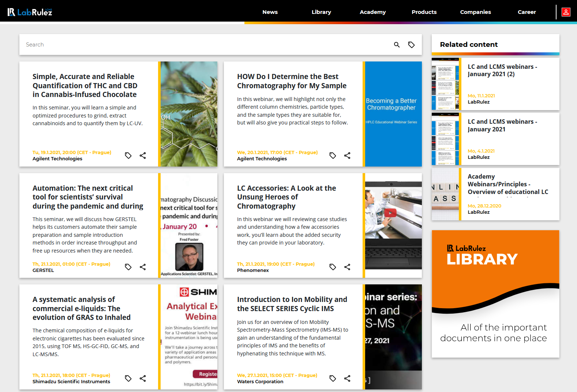The width and height of the screenshot is (577, 392).
Task: Click tag icon on Best Chromatography card
Action: [x=333, y=156]
